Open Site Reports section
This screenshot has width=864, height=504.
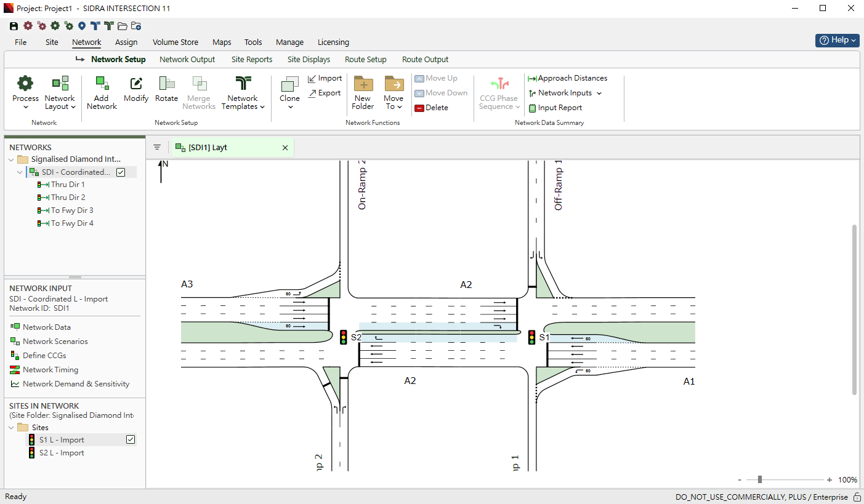[x=252, y=60]
